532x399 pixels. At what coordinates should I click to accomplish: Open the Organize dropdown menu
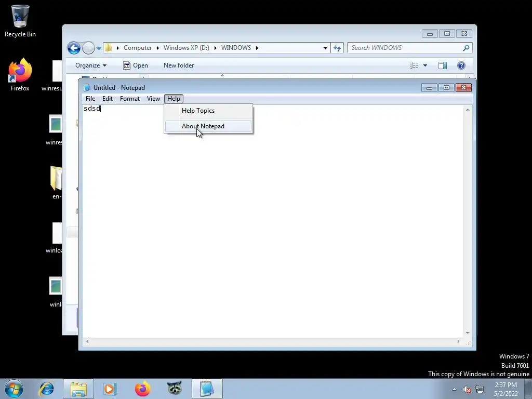(90, 65)
